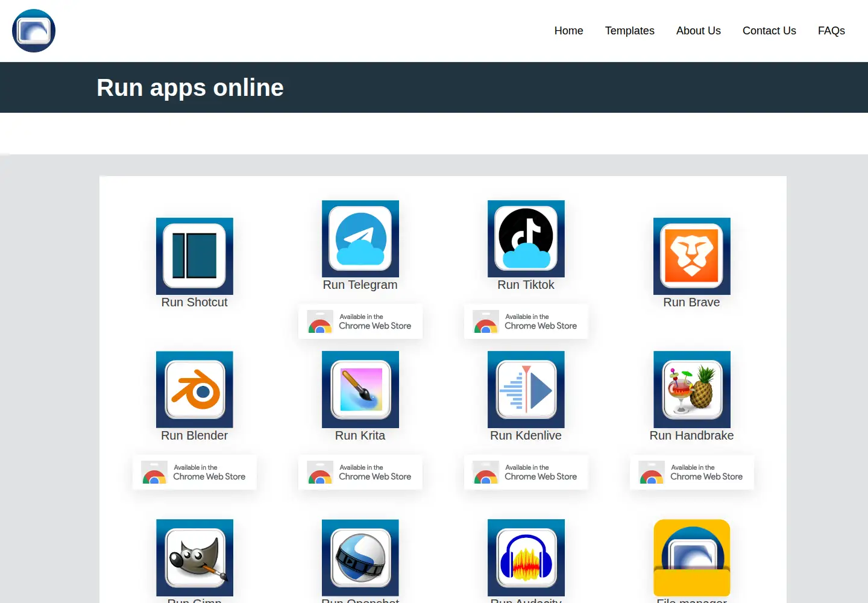Click the Run Handbrake text link
868x603 pixels.
(x=692, y=435)
